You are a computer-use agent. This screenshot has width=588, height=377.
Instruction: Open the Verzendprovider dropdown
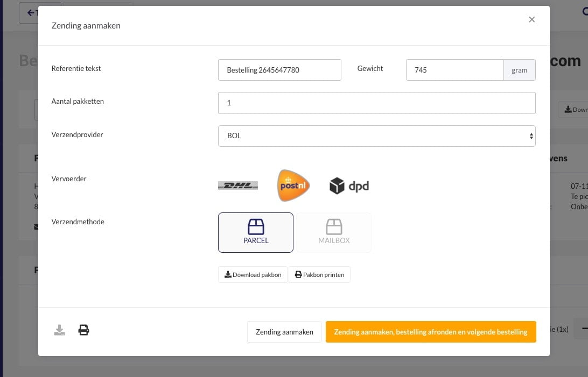click(x=376, y=136)
